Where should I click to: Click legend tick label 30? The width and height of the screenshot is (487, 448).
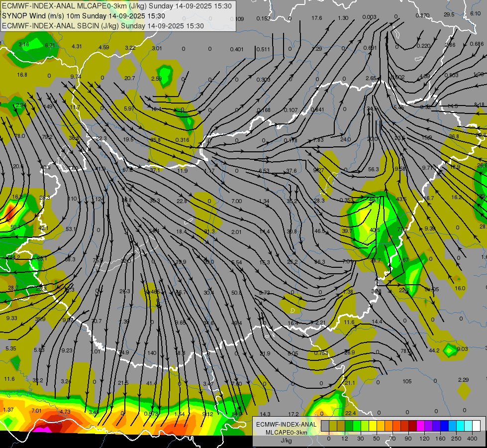(360, 439)
